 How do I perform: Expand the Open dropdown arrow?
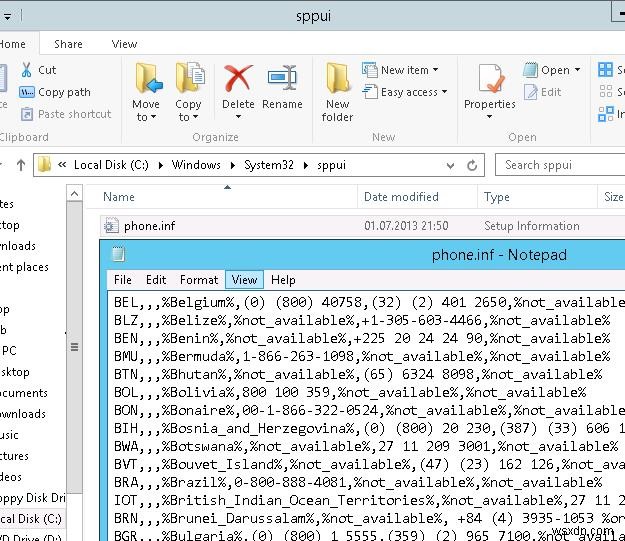pyautogui.click(x=577, y=70)
